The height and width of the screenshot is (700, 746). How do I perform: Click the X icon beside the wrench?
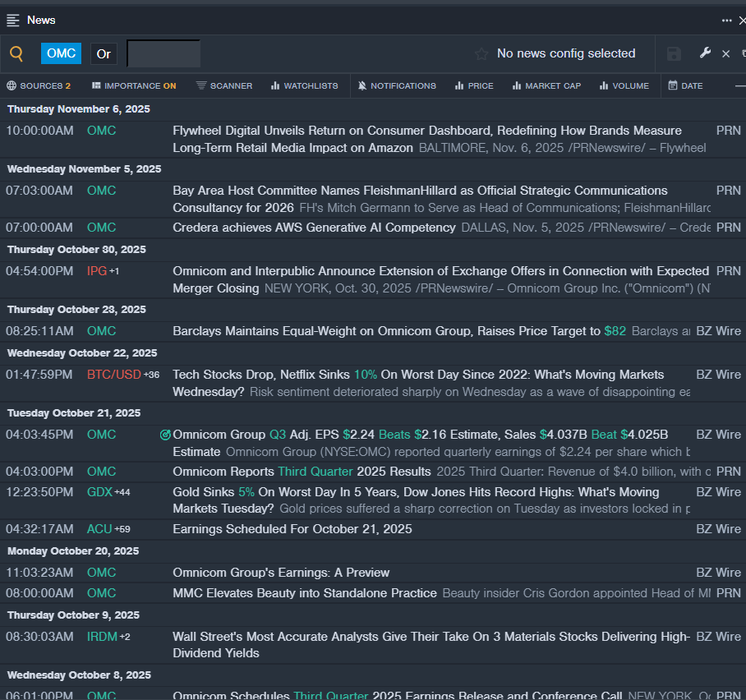pos(725,54)
